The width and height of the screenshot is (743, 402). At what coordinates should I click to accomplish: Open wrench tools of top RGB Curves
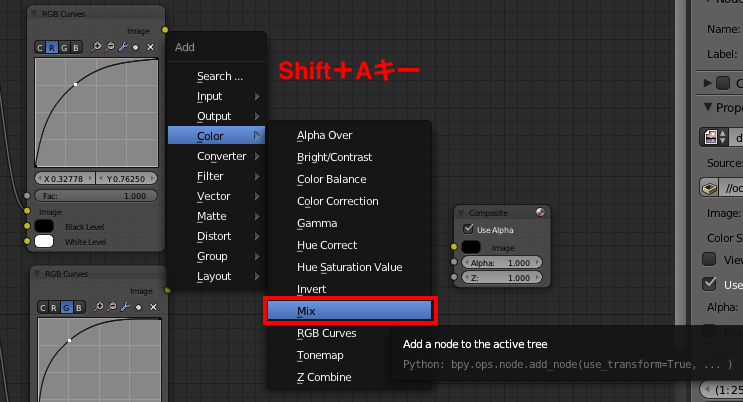(x=123, y=47)
